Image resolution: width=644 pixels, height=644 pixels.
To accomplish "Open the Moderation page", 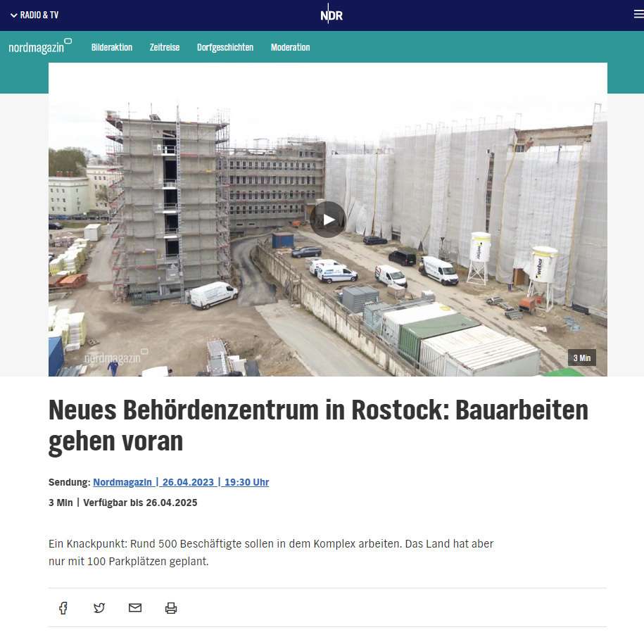I will [x=290, y=47].
